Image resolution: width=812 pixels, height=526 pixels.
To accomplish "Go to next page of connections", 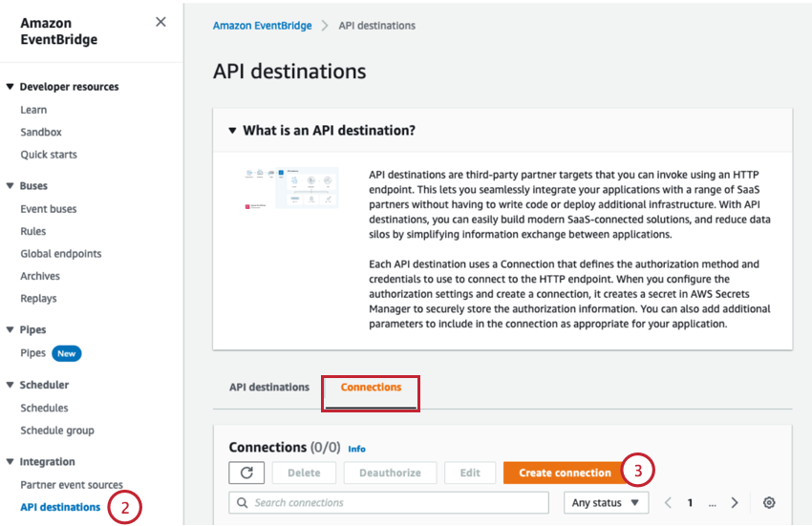I will click(x=735, y=502).
